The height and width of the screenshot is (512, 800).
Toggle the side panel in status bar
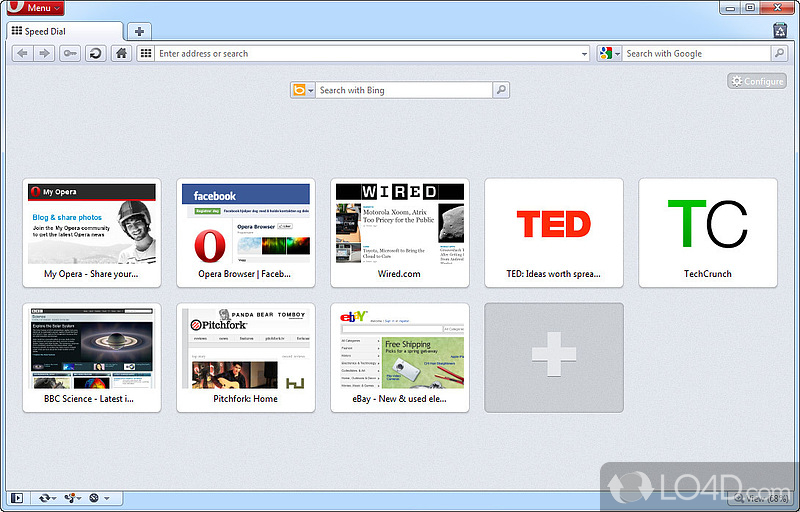(x=16, y=497)
